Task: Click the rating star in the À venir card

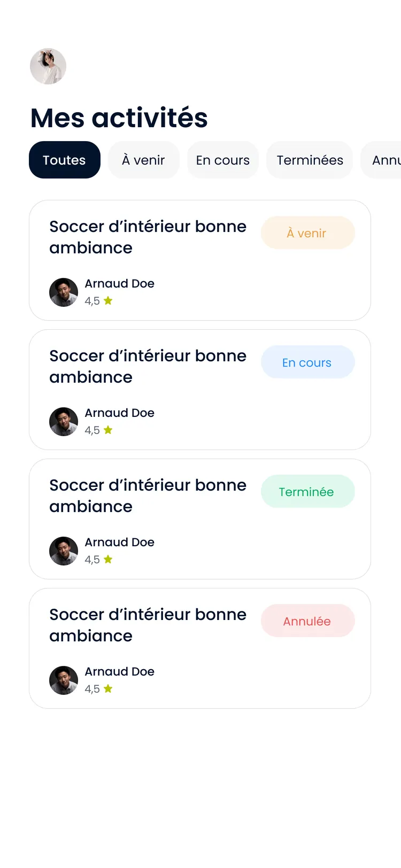Action: tap(108, 300)
